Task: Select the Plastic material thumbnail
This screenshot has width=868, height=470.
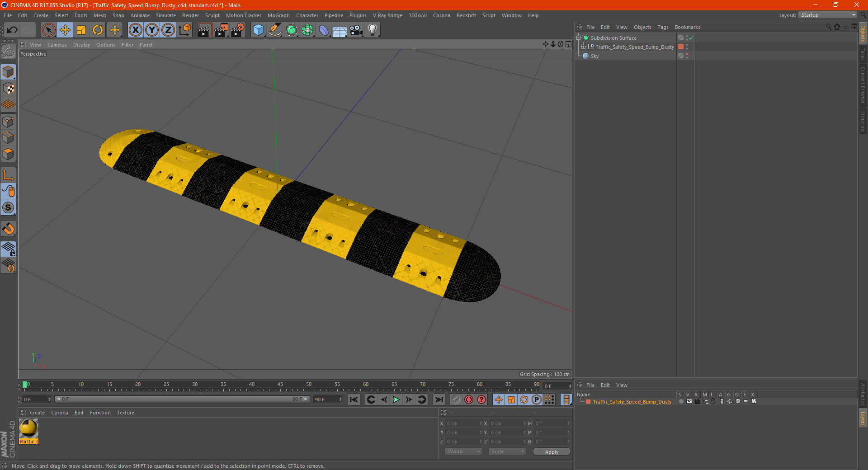Action: 28,429
